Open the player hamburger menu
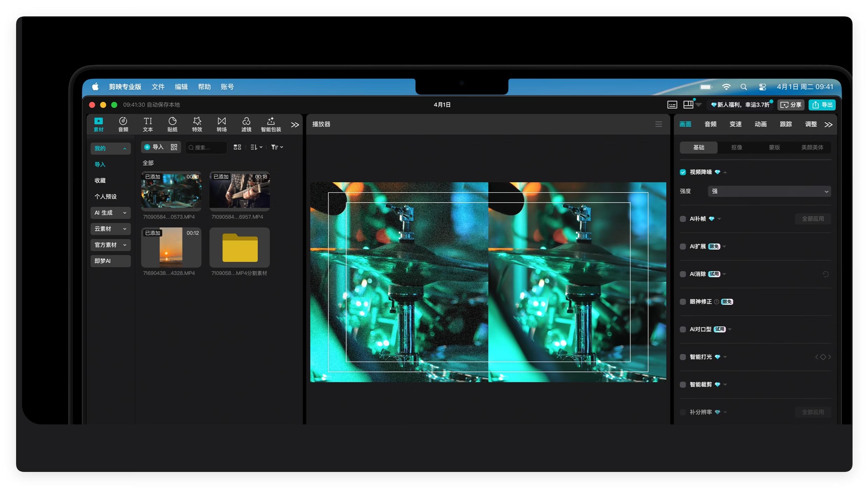Viewport: 868px width, 488px height. click(659, 124)
